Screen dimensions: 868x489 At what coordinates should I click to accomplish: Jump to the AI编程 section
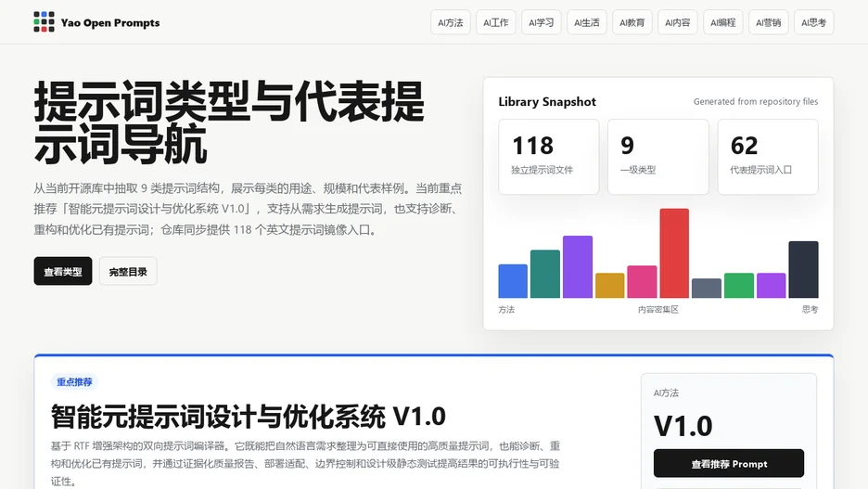coord(723,22)
